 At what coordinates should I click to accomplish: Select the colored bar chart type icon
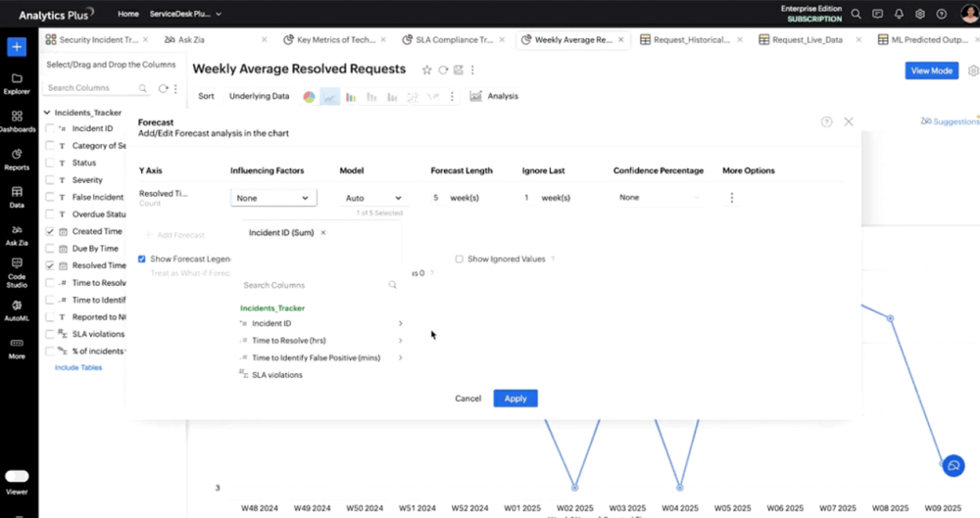click(351, 97)
